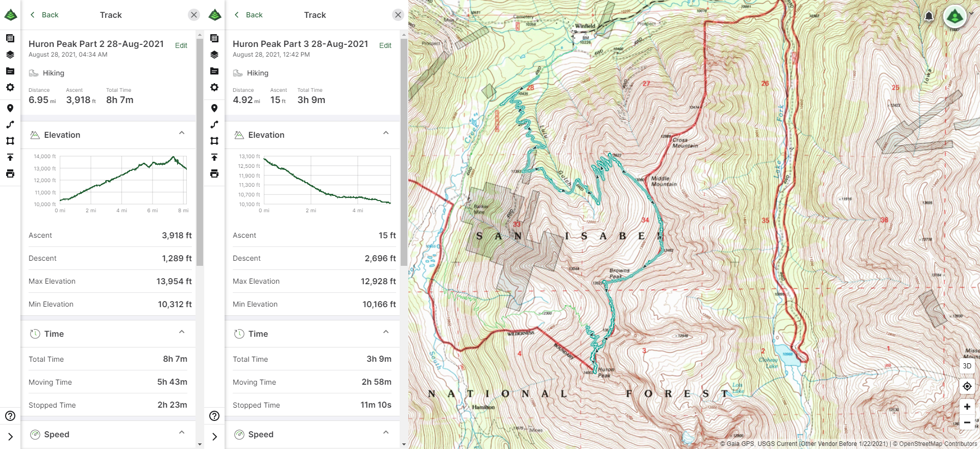980x449 pixels.
Task: Collapse Speed section for Part 2 track
Action: pyautogui.click(x=182, y=433)
